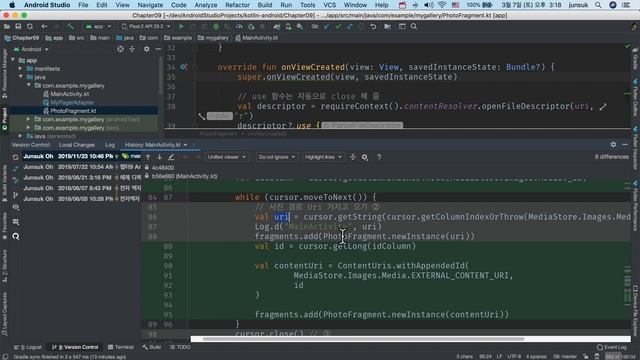Open the Highlight lines dropdown
The height and width of the screenshot is (360, 640).
pyautogui.click(x=323, y=157)
